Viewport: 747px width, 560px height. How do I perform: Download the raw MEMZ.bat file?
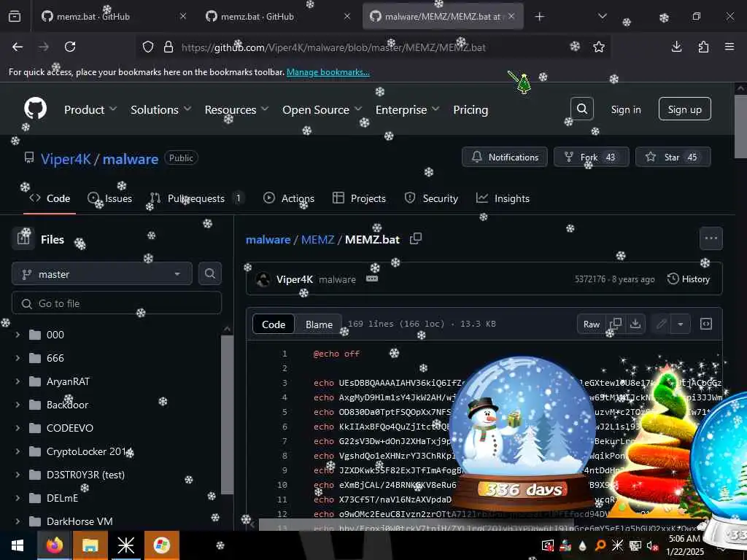click(x=635, y=324)
